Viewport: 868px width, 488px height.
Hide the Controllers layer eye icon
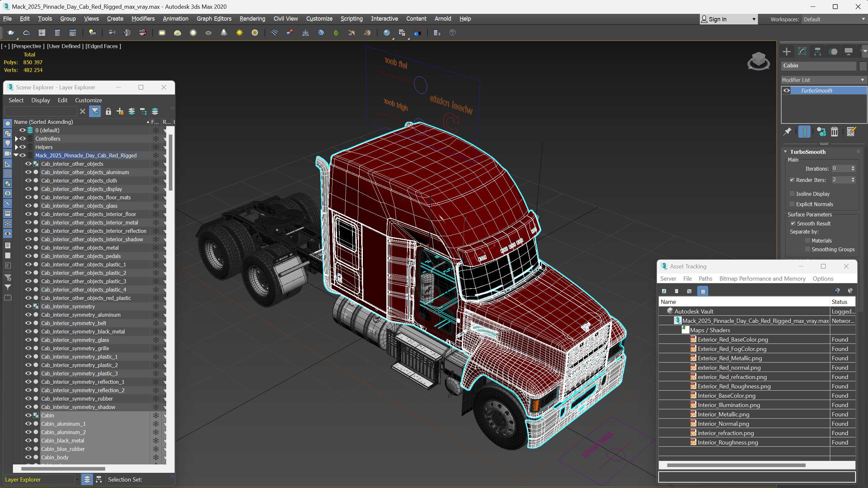pos(23,138)
